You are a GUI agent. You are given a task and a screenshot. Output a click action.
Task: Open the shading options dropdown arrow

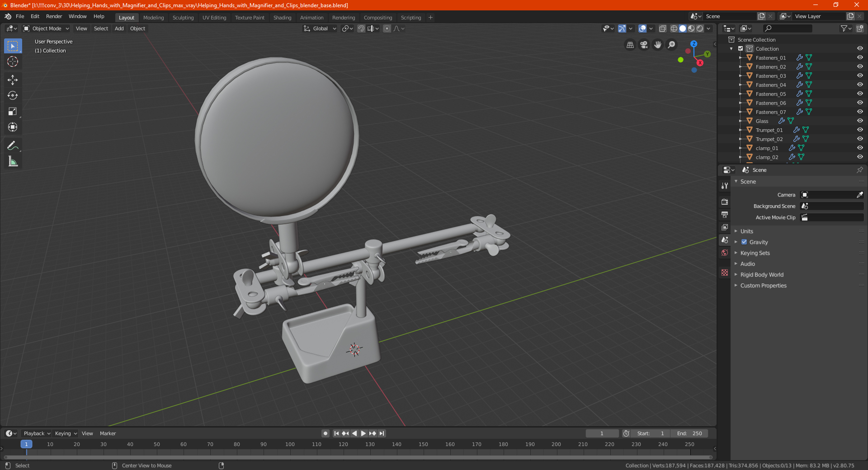[x=709, y=28]
